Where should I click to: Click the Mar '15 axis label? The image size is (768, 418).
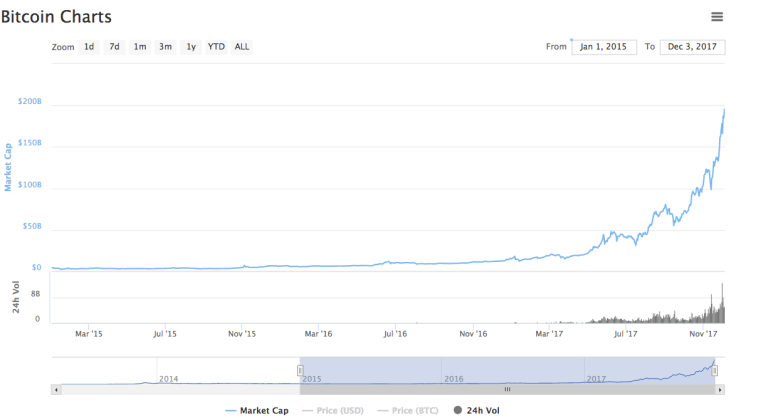[89, 334]
